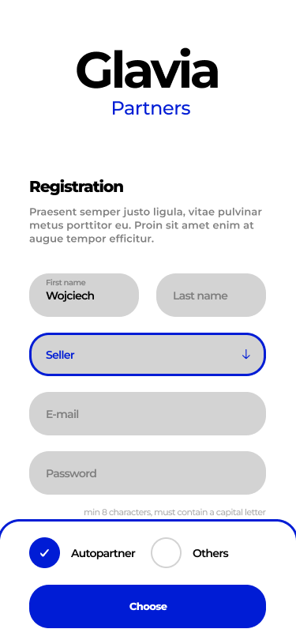Click the E-mail input field
Image resolution: width=296 pixels, height=644 pixels.
click(x=148, y=413)
